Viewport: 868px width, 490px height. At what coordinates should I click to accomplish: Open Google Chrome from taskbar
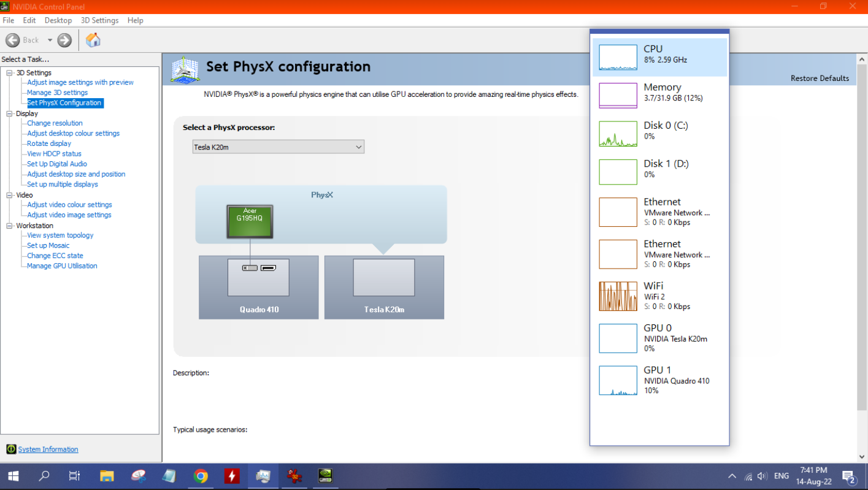(201, 476)
